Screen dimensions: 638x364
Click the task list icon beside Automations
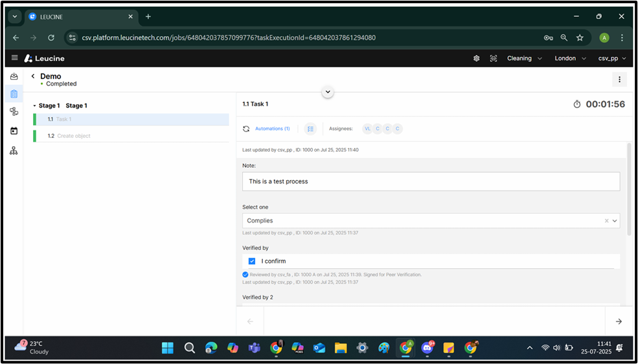pos(310,129)
